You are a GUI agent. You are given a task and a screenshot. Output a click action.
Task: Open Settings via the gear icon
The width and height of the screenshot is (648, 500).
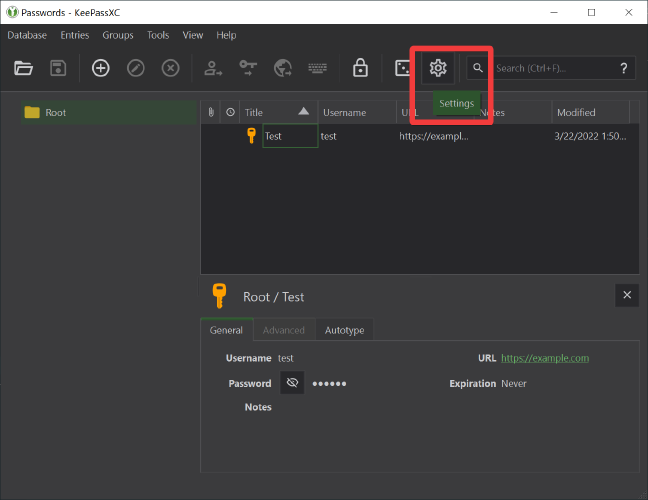437,68
